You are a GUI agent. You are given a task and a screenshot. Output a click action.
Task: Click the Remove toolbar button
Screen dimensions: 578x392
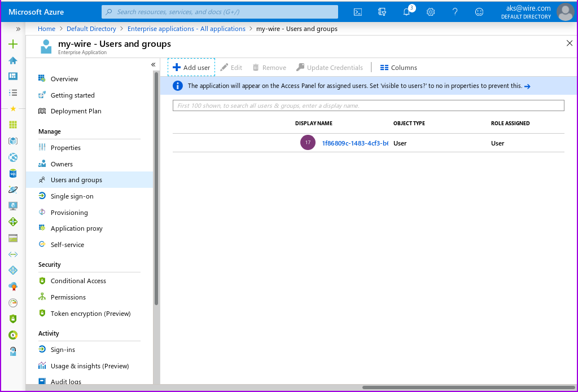pyautogui.click(x=269, y=68)
